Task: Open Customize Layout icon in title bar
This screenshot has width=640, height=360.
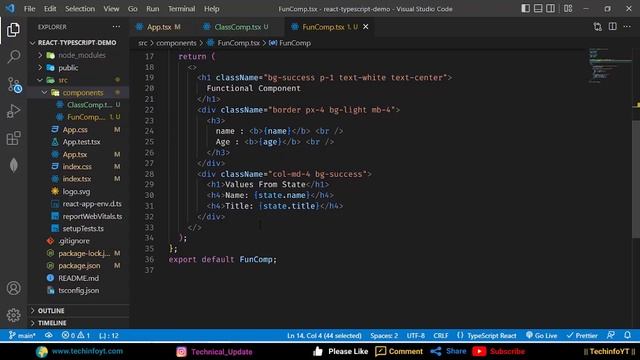Action: click(568, 8)
